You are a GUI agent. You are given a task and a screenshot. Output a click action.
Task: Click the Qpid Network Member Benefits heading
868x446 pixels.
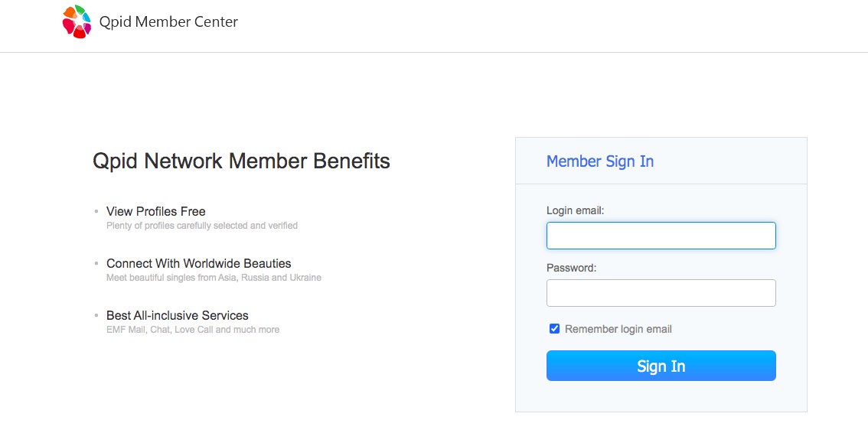point(241,161)
